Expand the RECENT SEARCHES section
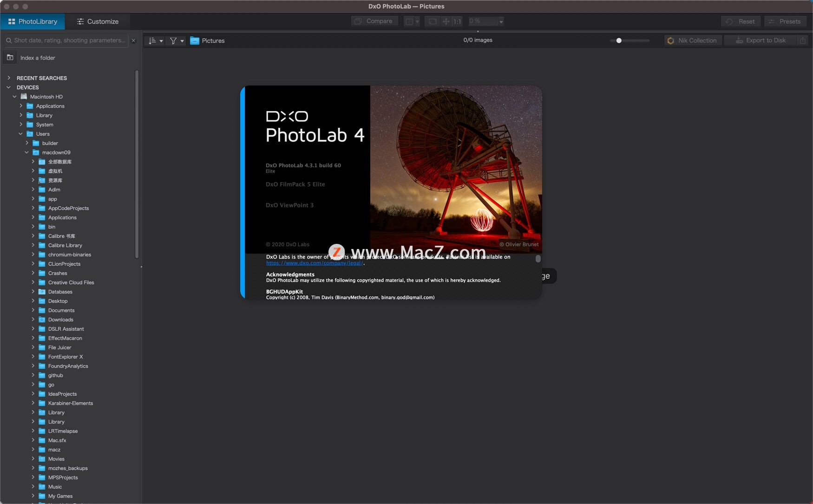The width and height of the screenshot is (813, 504). pos(9,78)
